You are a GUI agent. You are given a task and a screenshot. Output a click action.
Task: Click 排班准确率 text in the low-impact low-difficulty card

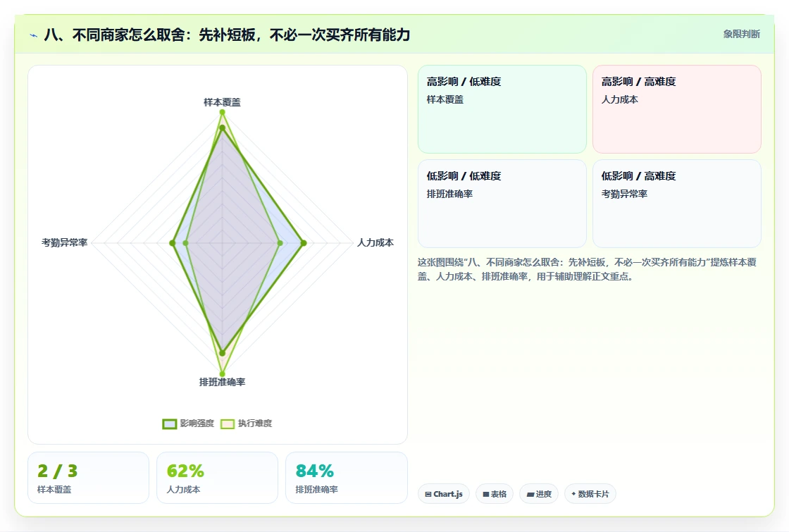(449, 194)
